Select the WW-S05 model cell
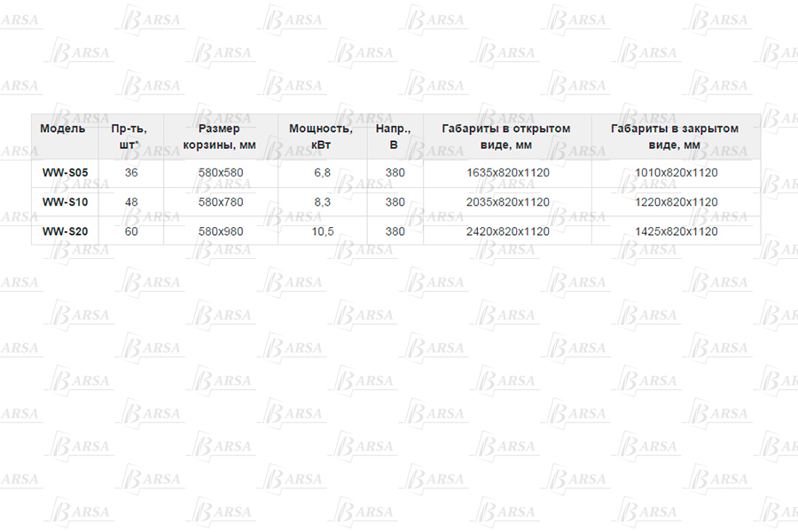 [65, 173]
